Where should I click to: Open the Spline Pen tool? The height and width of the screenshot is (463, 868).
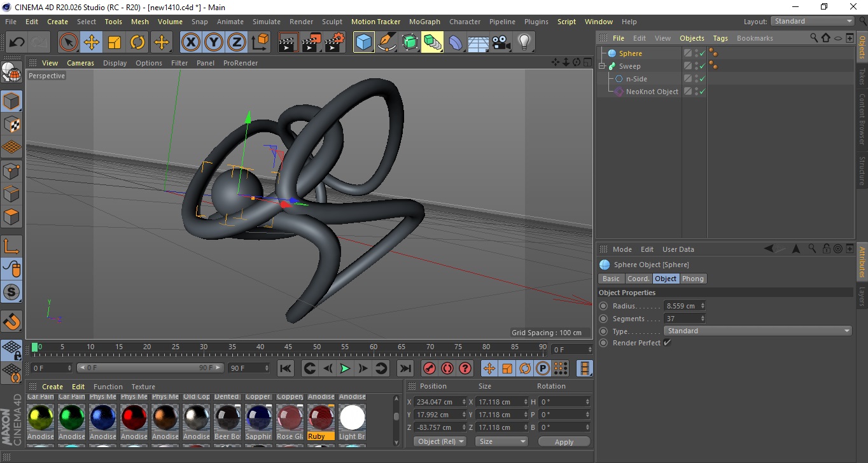pos(386,43)
